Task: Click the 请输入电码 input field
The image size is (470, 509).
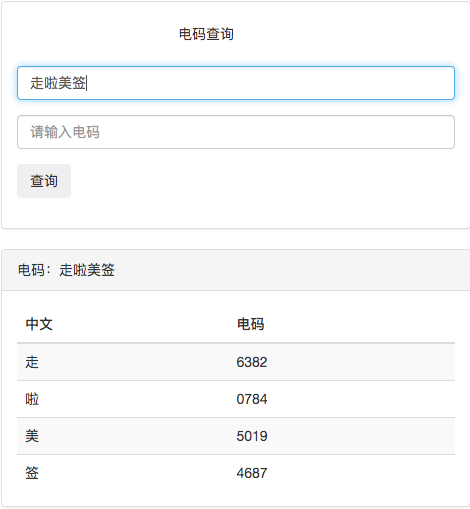Action: coord(236,132)
